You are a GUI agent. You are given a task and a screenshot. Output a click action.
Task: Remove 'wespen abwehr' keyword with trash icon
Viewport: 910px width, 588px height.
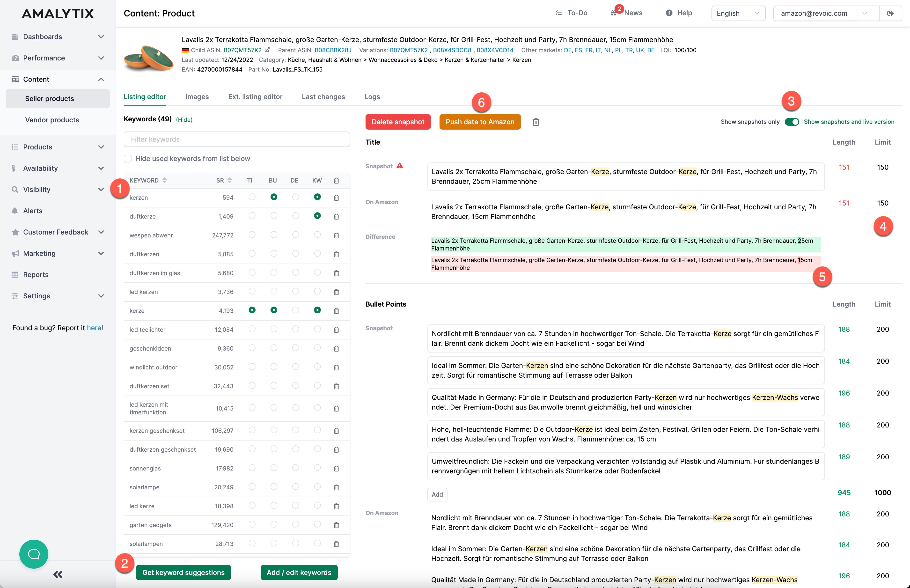point(336,235)
